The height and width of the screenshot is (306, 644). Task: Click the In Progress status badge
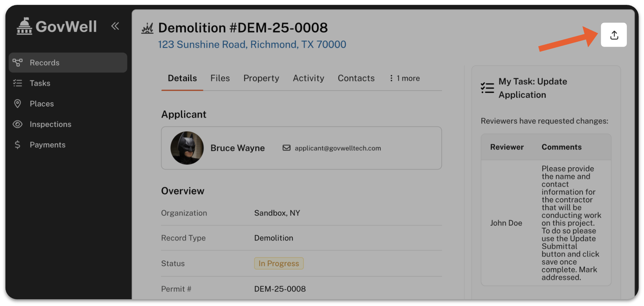[x=278, y=263]
